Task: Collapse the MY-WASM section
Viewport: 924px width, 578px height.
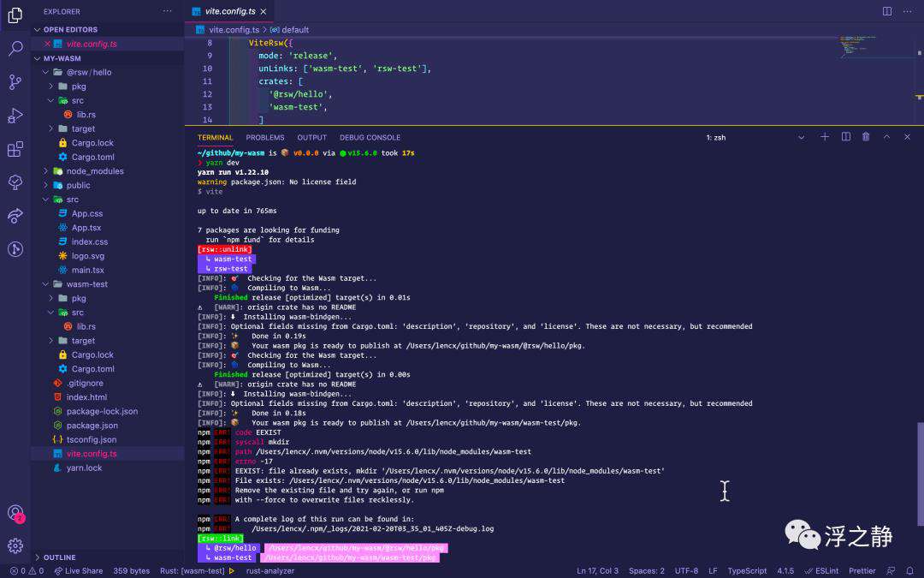Action: click(62, 58)
